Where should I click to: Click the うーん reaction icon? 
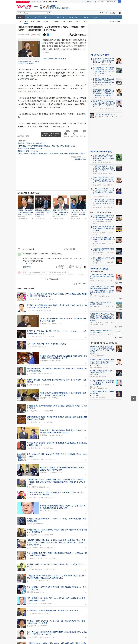(x=77, y=267)
